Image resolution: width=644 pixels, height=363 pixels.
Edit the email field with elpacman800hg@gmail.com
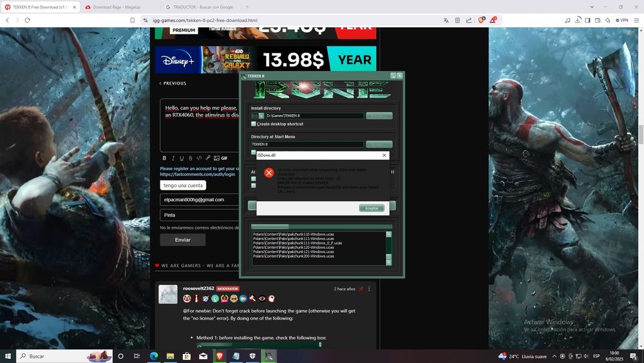200,200
